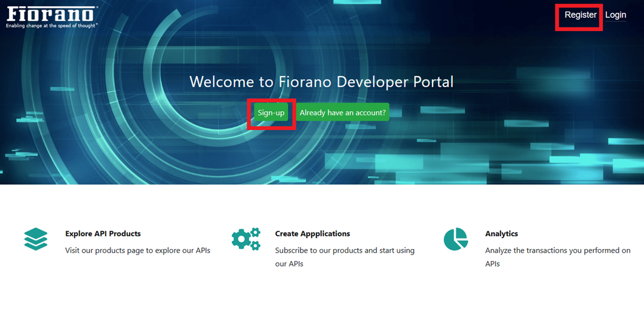The image size is (644, 328).
Task: Select the 'Create Appplications' heading
Action: 312,234
